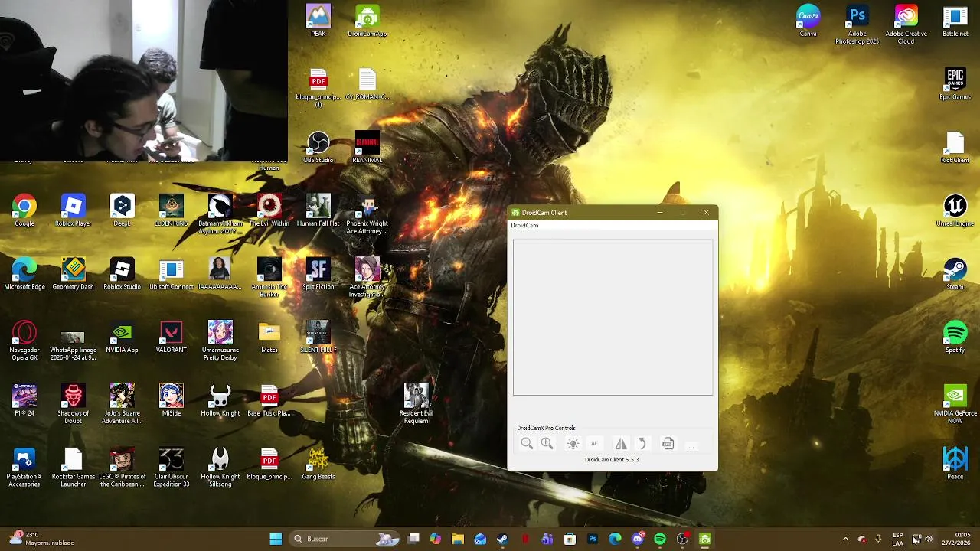
Task: Click the save JPG snapshot icon in DroidCam
Action: (668, 444)
